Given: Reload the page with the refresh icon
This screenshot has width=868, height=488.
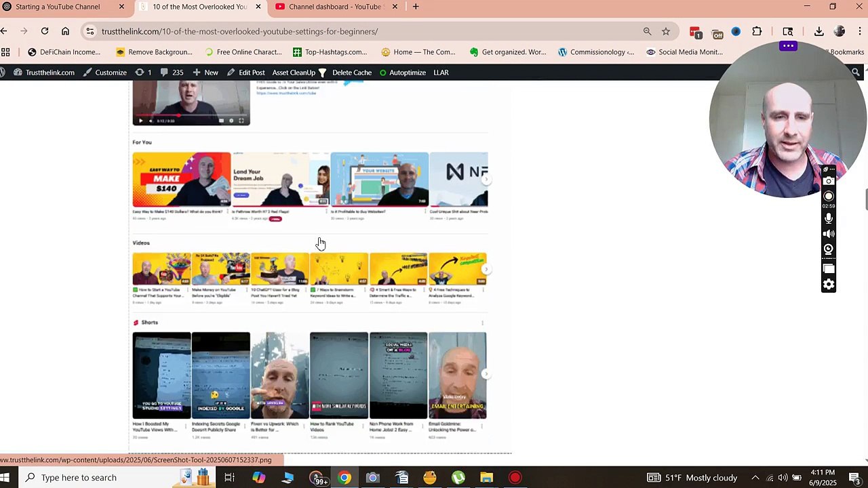Looking at the screenshot, I should 45,31.
